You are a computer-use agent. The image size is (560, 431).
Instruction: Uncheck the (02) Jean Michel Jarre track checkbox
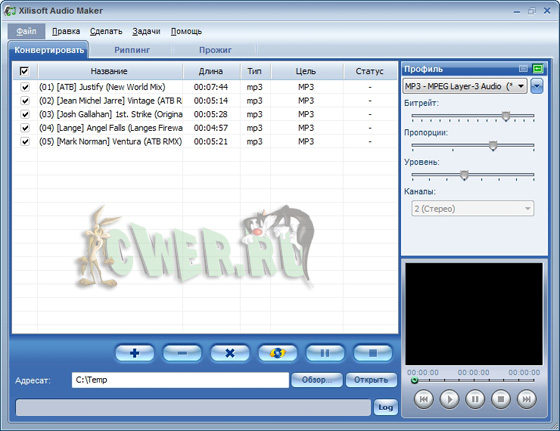pos(25,101)
